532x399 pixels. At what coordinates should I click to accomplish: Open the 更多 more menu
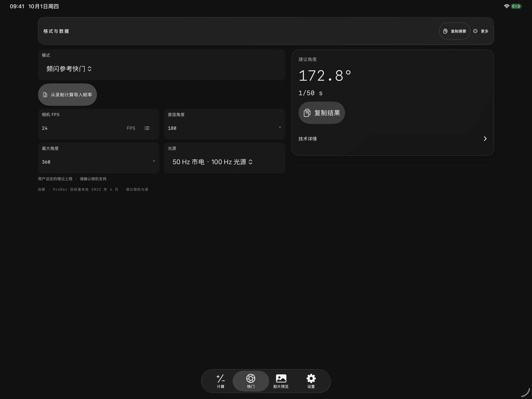pos(481,31)
